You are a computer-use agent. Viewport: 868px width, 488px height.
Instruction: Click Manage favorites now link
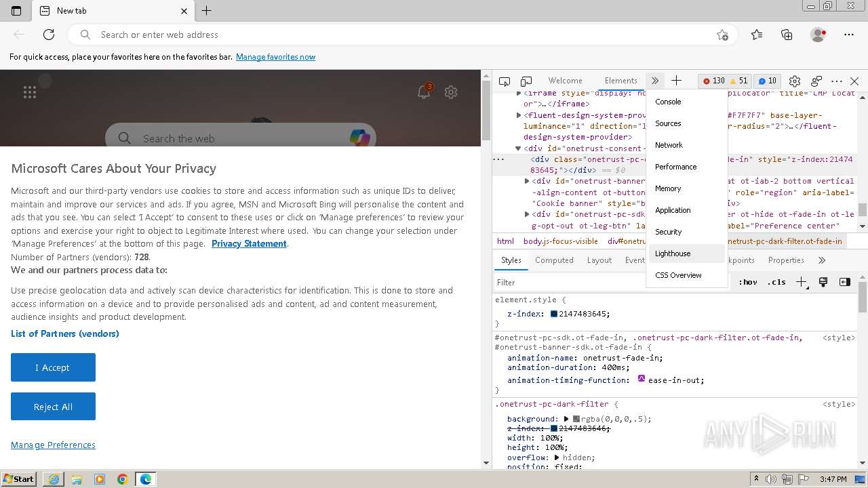(275, 57)
